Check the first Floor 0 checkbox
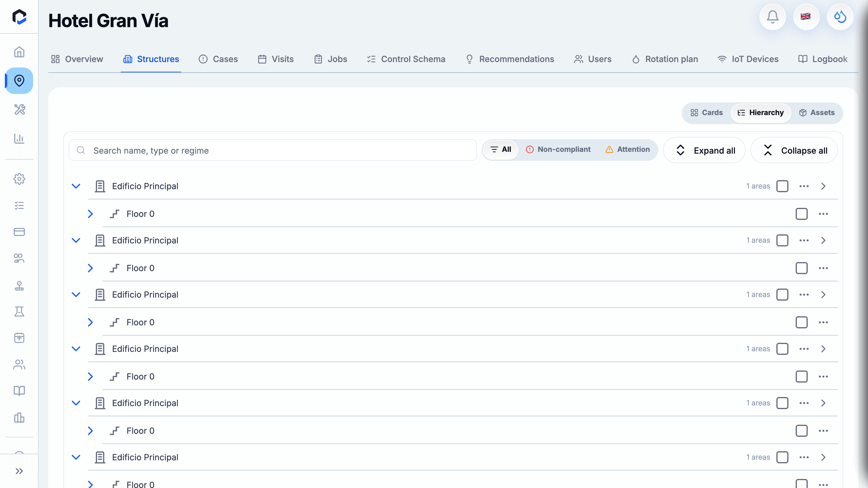The image size is (868, 488). click(801, 214)
